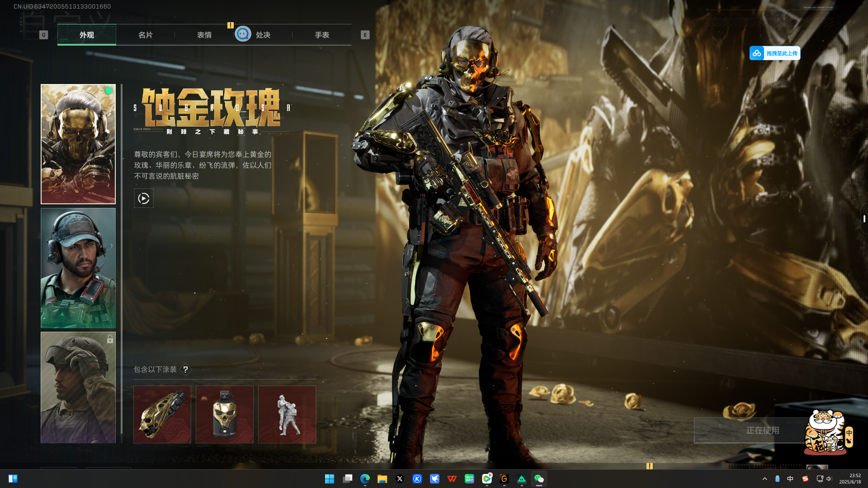Select the blue cap bearded operator skin
This screenshot has width=868, height=488.
(78, 268)
